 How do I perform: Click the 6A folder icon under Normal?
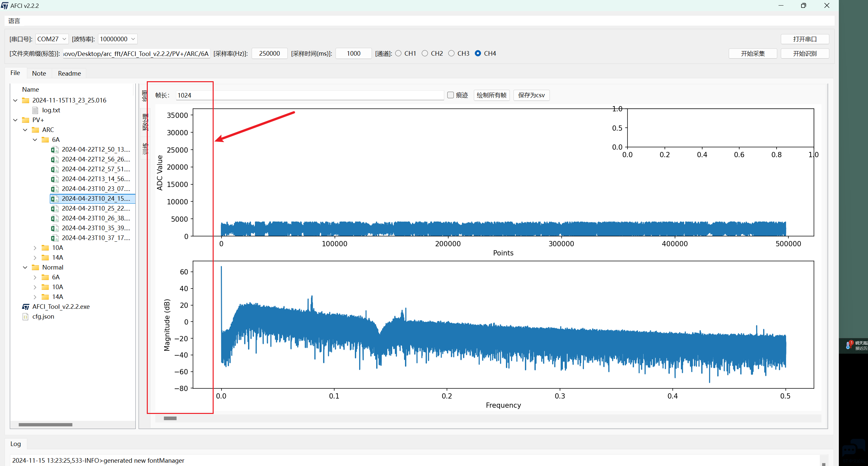coord(45,277)
